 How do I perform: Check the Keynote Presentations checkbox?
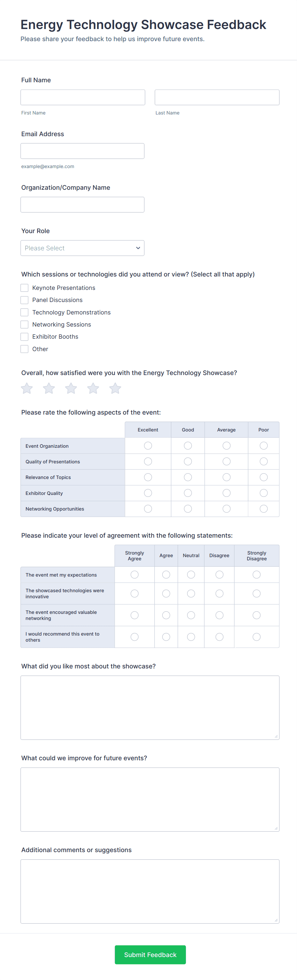click(x=24, y=288)
